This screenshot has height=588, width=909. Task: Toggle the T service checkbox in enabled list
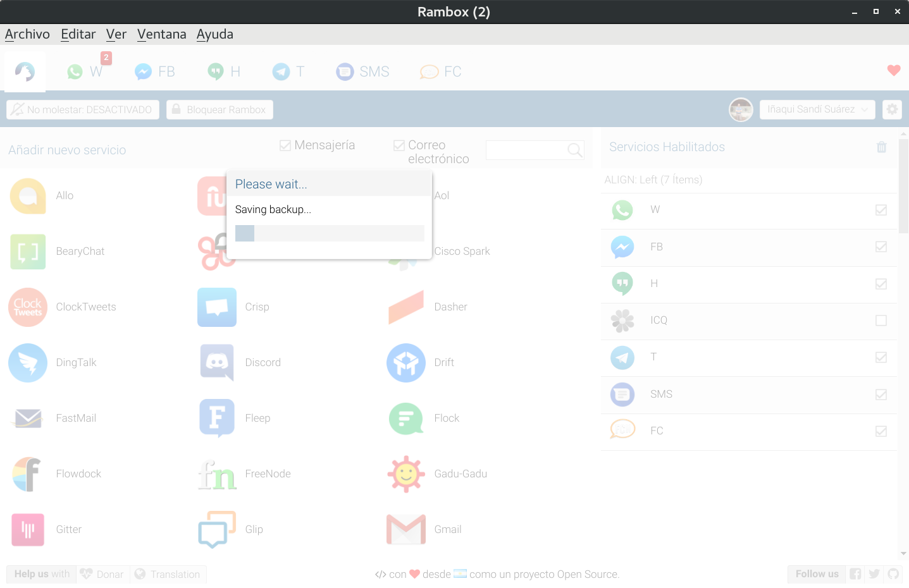(881, 357)
